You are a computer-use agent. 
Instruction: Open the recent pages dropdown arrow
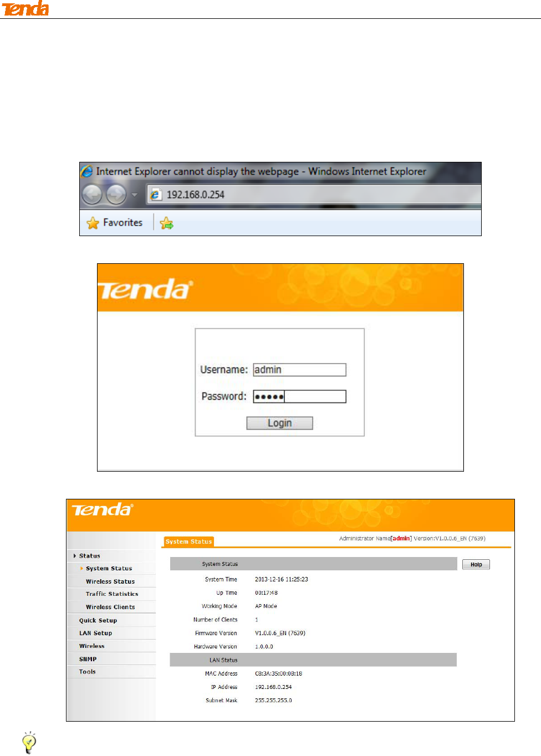tap(134, 195)
